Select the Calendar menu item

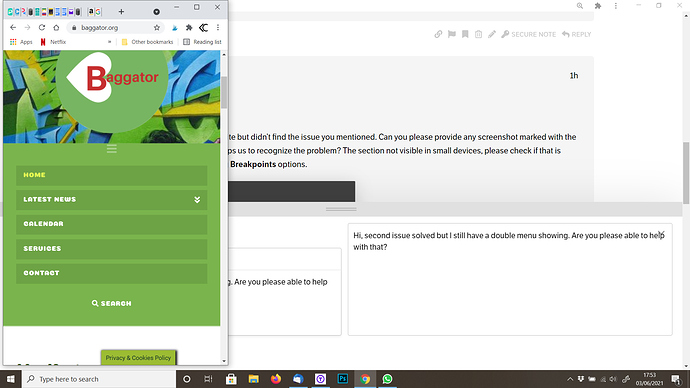pyautogui.click(x=112, y=224)
